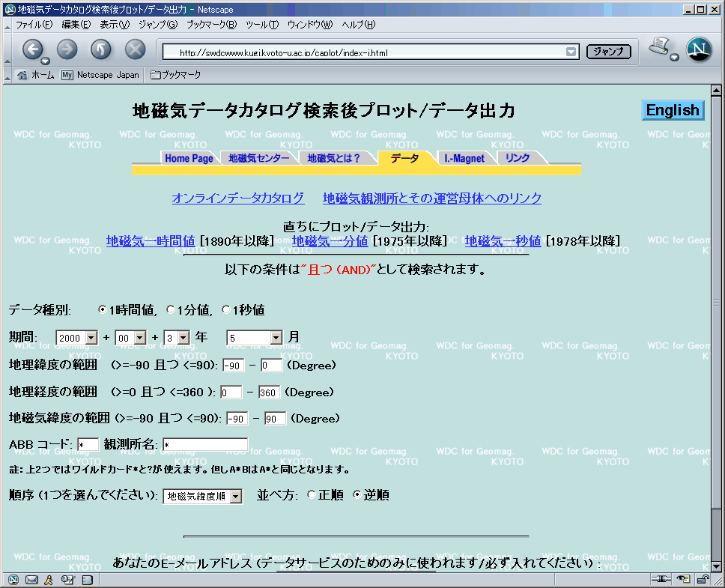Screen dimensions: 725x588
Task: Click the security padlock icon
Action: pos(703,579)
